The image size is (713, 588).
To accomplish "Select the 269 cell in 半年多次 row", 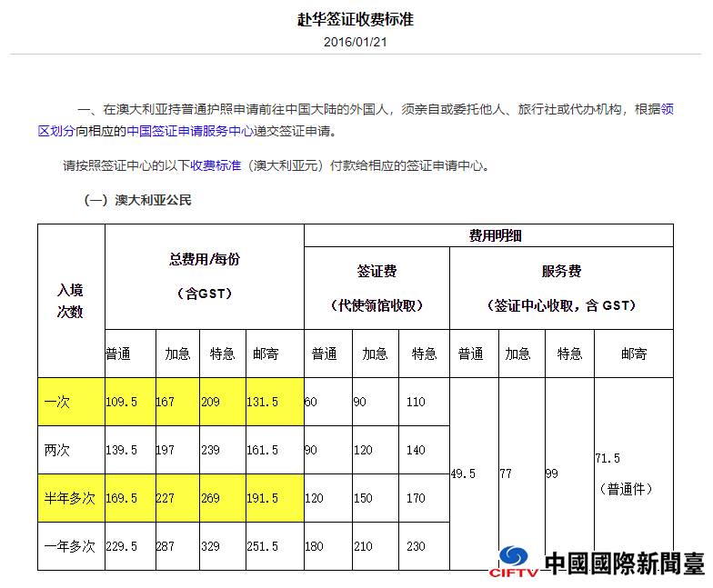I will point(223,498).
